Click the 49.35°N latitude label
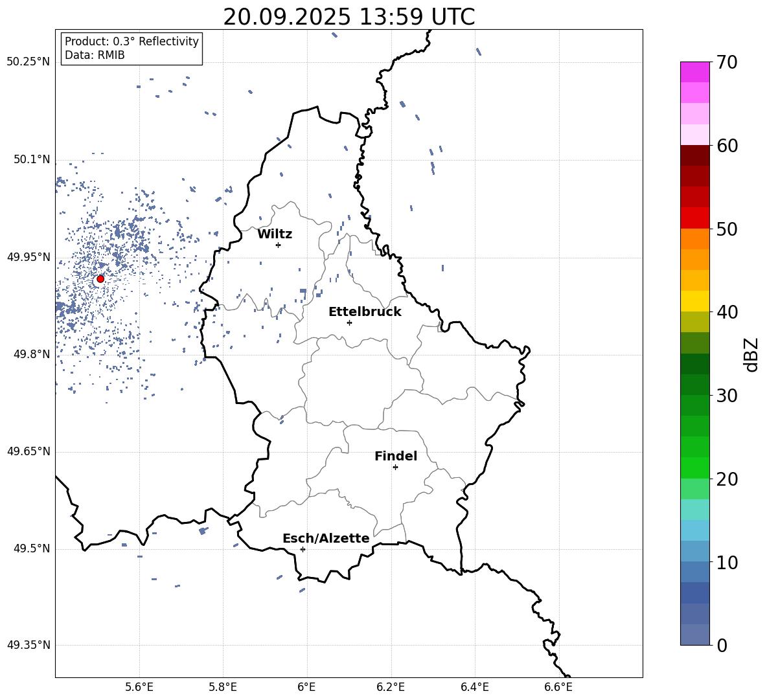Screen dimensions: 767x700 click(29, 645)
